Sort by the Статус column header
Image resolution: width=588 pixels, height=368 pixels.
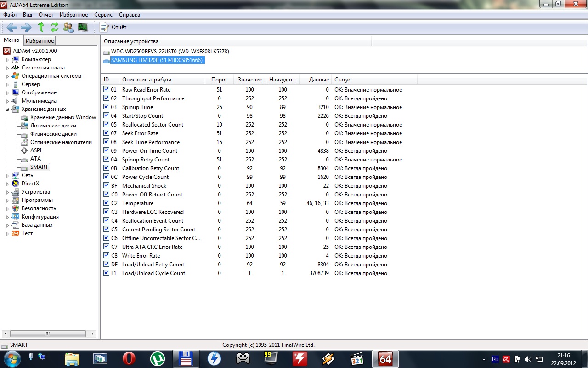pyautogui.click(x=374, y=80)
